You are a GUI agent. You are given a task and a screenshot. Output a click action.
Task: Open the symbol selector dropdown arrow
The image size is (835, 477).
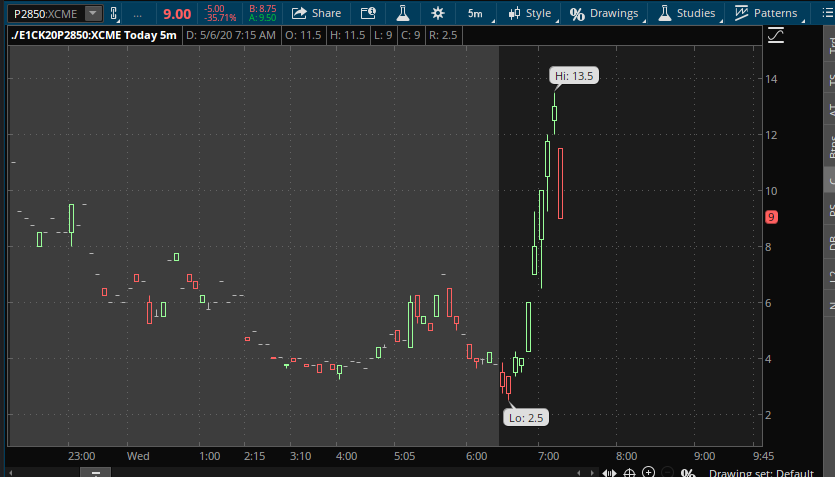(x=93, y=13)
